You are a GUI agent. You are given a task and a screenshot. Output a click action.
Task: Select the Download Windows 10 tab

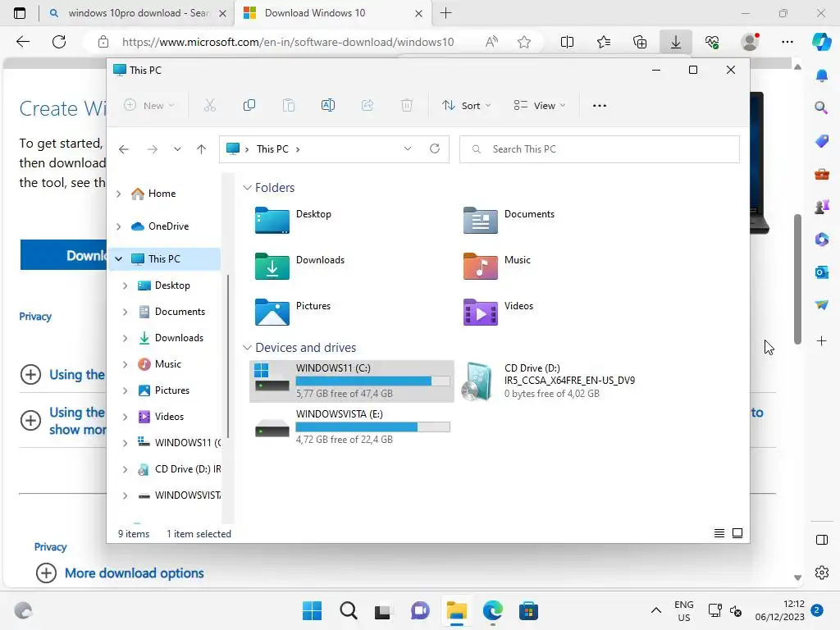pos(331,13)
